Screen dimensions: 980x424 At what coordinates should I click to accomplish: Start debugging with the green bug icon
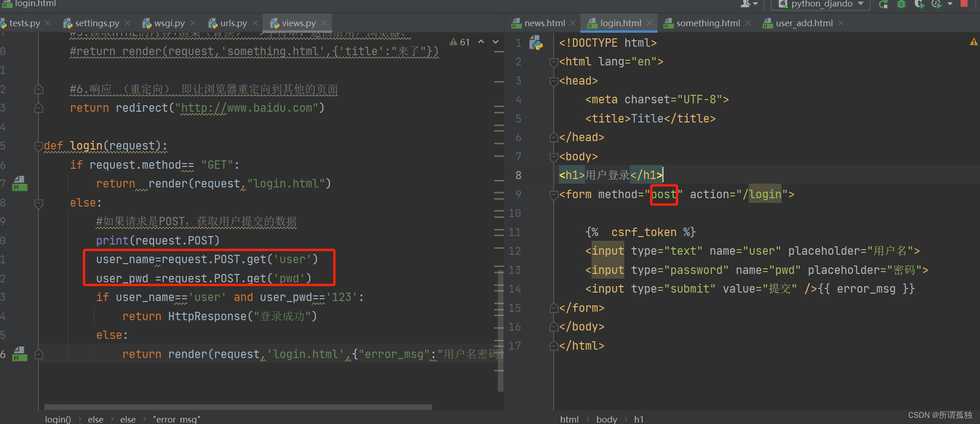click(x=901, y=4)
